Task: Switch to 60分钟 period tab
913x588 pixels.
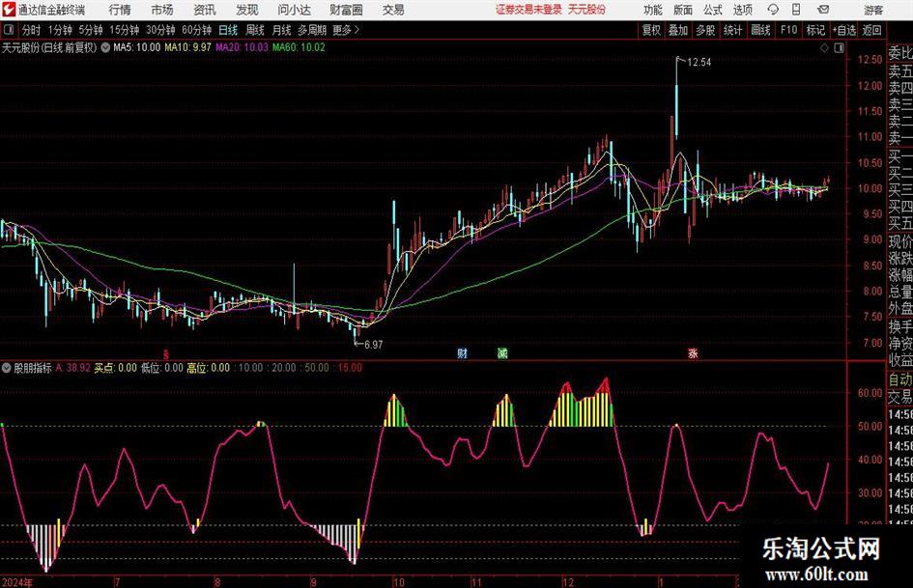Action: click(196, 30)
